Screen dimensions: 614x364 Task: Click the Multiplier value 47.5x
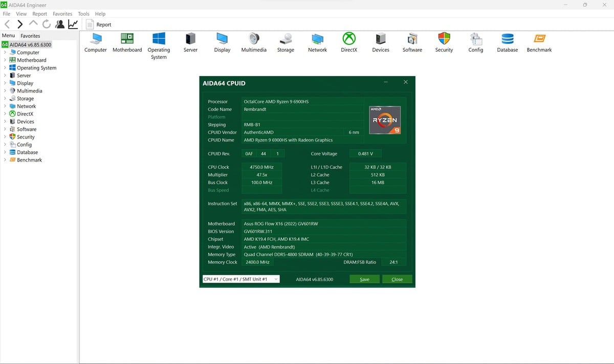click(262, 175)
